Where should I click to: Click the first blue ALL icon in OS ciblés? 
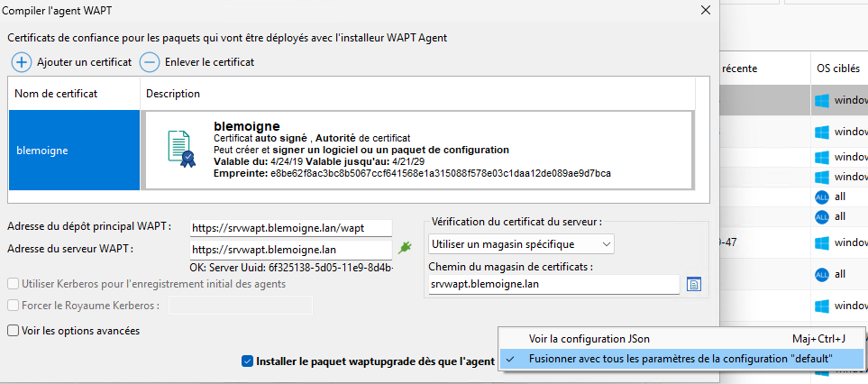click(x=821, y=197)
